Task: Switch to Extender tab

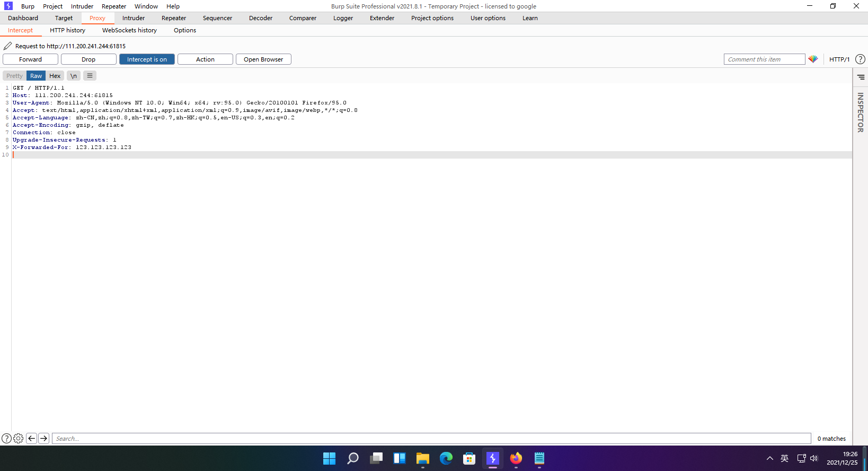Action: coord(382,18)
